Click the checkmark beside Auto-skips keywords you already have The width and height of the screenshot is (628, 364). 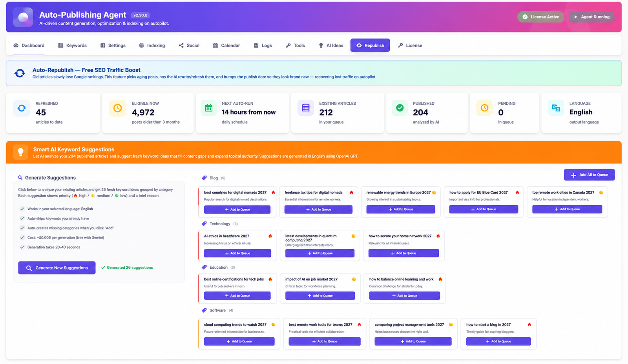tap(22, 218)
